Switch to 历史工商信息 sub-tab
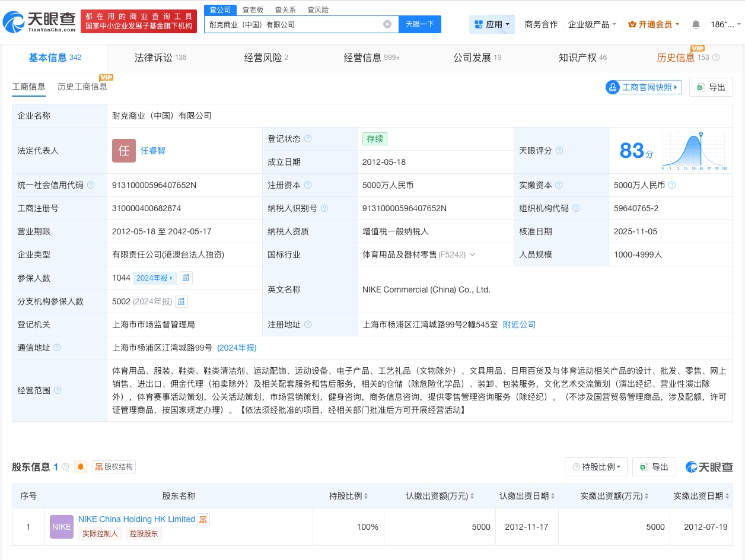This screenshot has width=745, height=560. point(82,87)
